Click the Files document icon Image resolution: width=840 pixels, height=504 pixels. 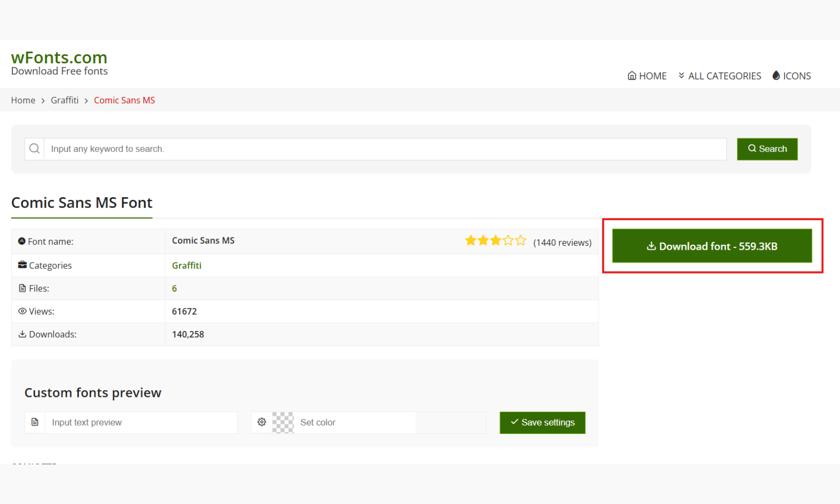pyautogui.click(x=22, y=288)
